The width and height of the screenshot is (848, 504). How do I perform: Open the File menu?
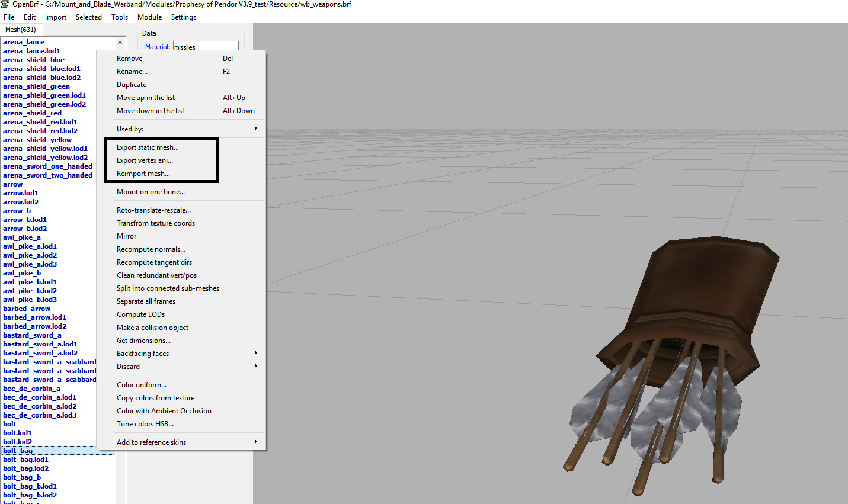click(9, 17)
